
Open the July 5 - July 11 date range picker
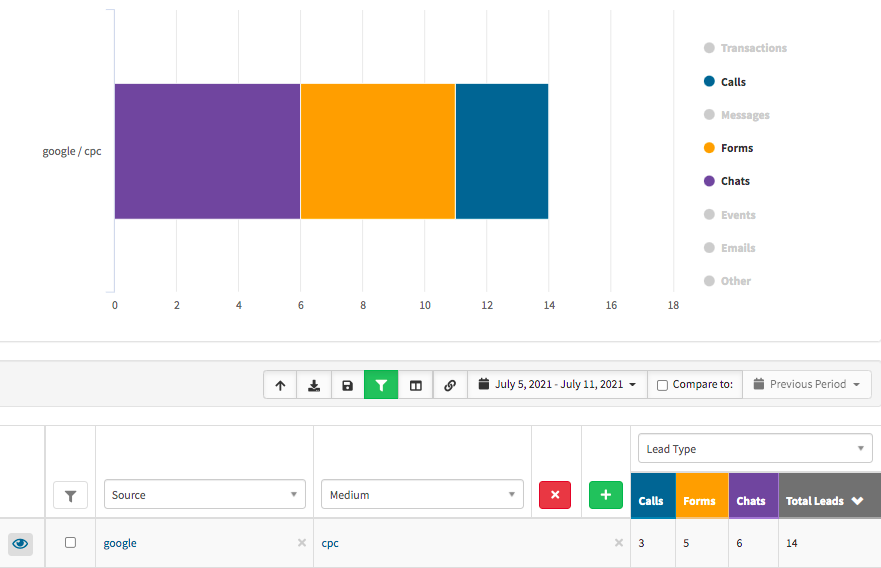click(557, 385)
